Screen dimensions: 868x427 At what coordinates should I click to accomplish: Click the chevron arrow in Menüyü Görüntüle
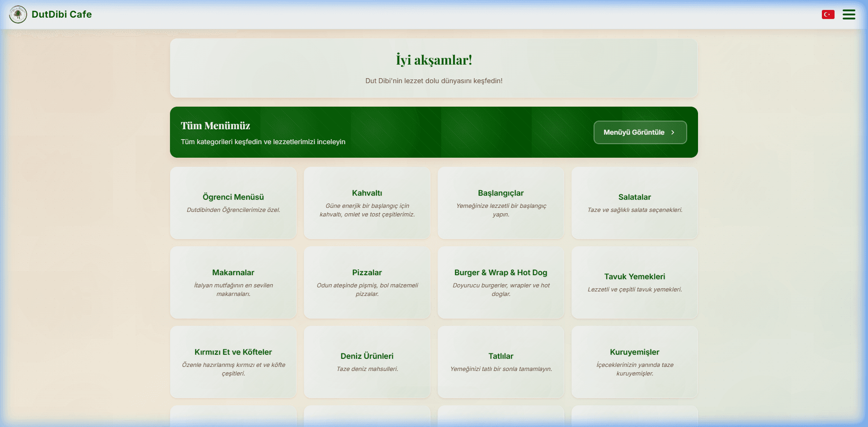click(673, 132)
